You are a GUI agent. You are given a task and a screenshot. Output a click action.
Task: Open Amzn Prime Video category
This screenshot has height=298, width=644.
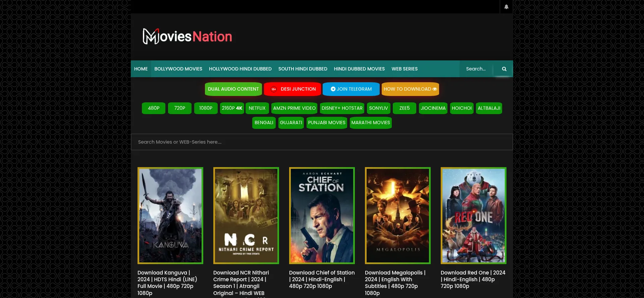click(294, 108)
